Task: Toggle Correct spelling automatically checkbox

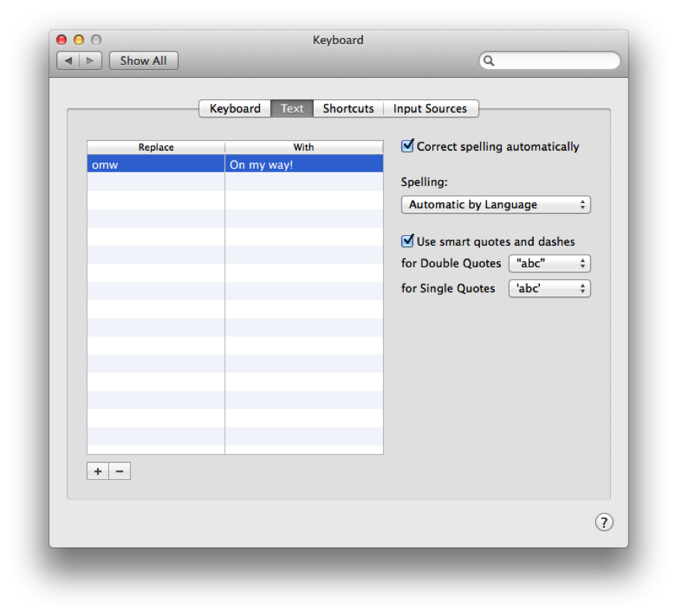Action: [x=407, y=146]
